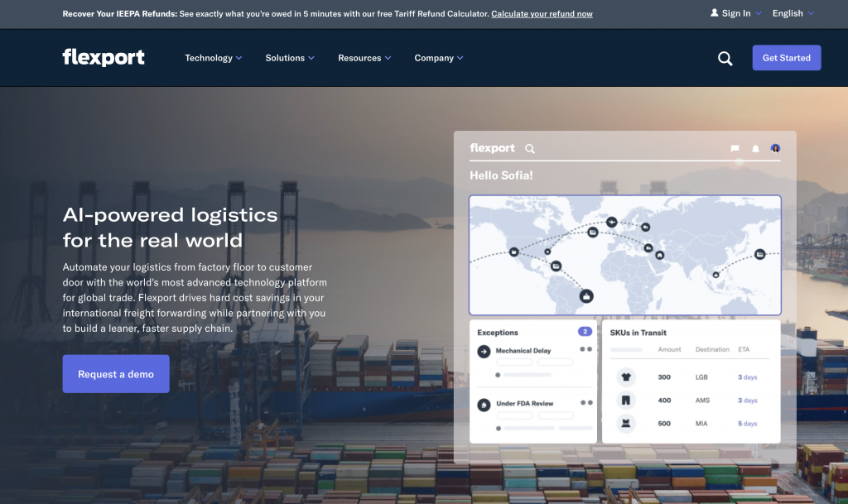Click the AMS destination cell
The height and width of the screenshot is (504, 848).
pos(702,401)
